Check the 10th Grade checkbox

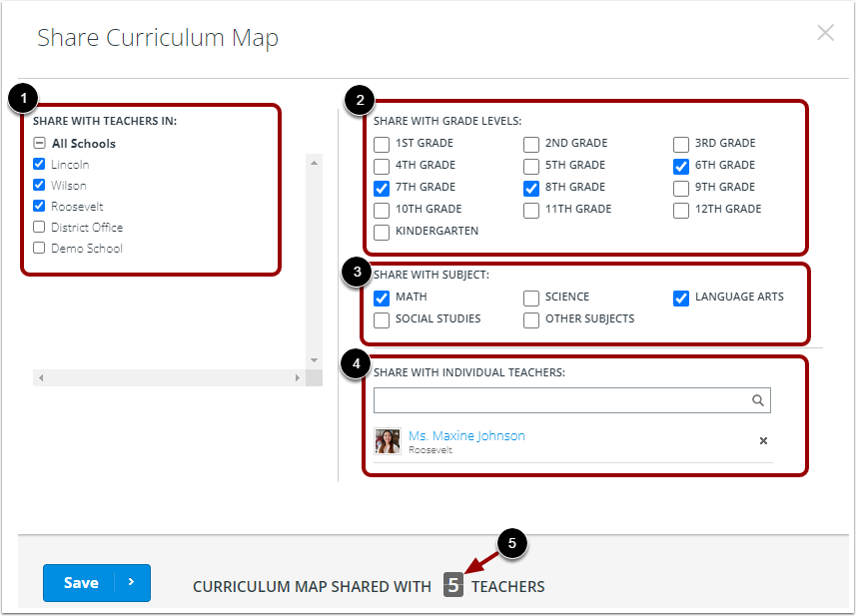point(382,210)
